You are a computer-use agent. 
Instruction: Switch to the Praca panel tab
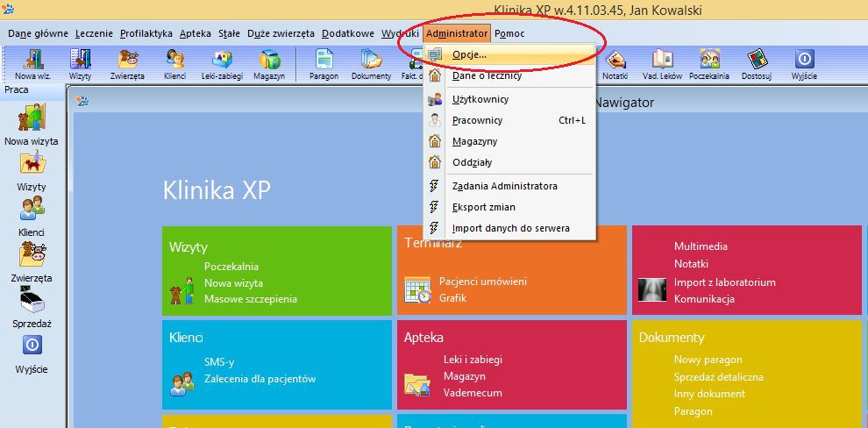point(17,89)
